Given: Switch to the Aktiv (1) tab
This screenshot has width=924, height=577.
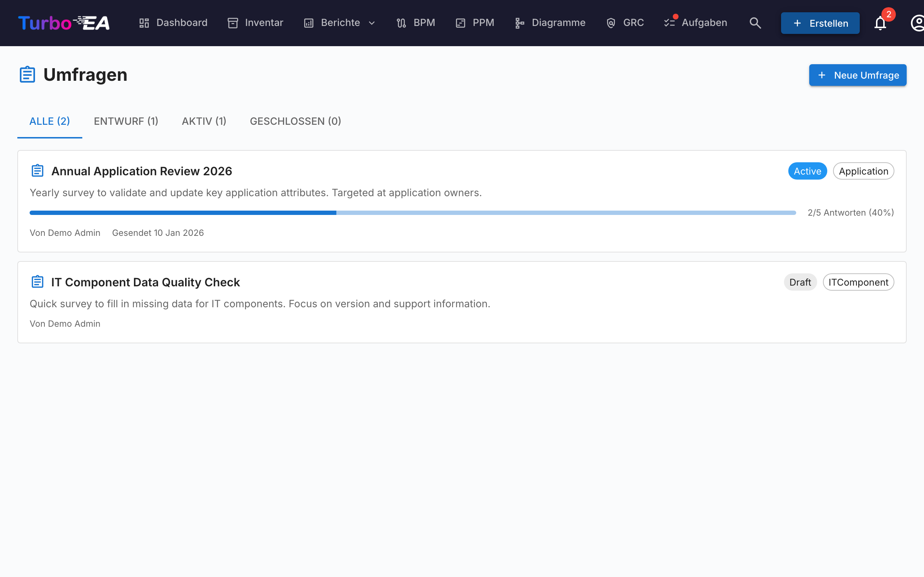Looking at the screenshot, I should click(x=204, y=122).
